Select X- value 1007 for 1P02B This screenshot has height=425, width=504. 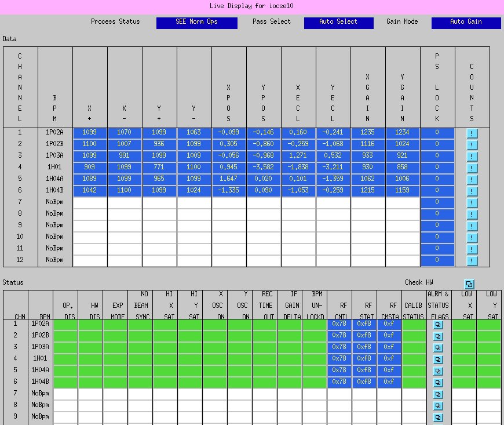tap(125, 145)
